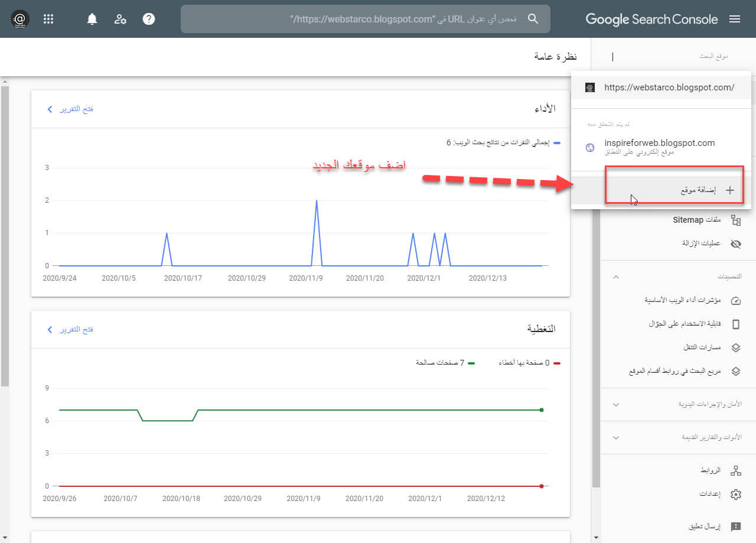Open user and property settings icon
Image resolution: width=756 pixels, height=543 pixels.
pos(120,19)
